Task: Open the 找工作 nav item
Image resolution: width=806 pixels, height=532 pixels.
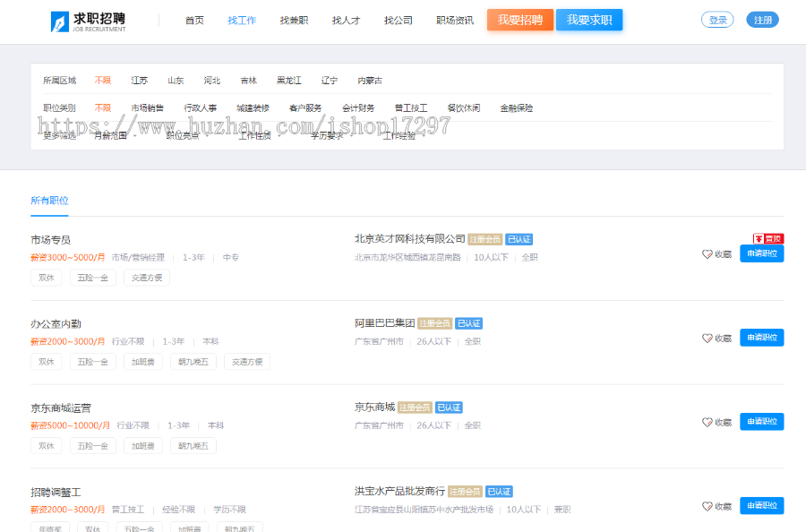Action: click(242, 21)
